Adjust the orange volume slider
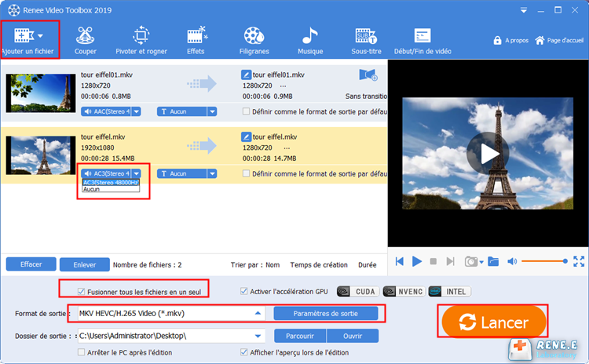 coord(544,261)
